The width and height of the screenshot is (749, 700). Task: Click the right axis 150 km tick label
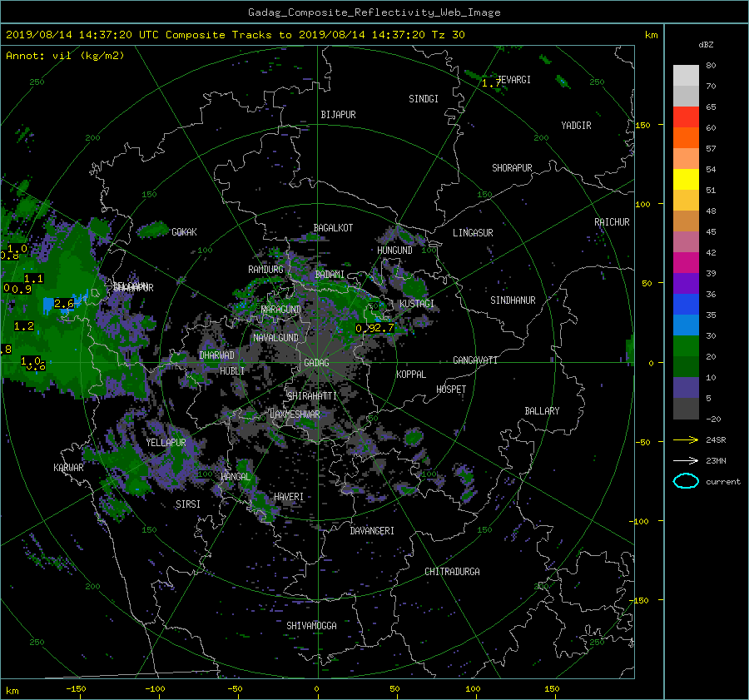643,125
